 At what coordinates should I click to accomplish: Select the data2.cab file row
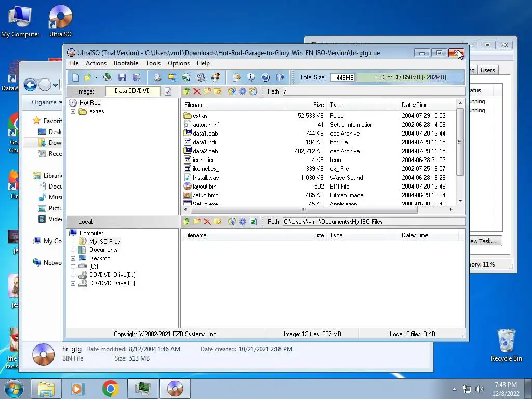pyautogui.click(x=319, y=151)
